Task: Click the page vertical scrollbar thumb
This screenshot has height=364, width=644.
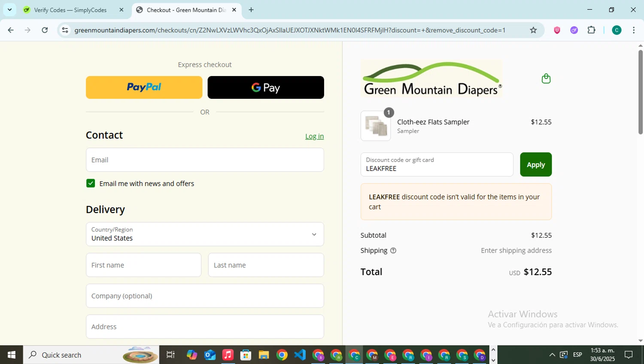Action: [640, 92]
